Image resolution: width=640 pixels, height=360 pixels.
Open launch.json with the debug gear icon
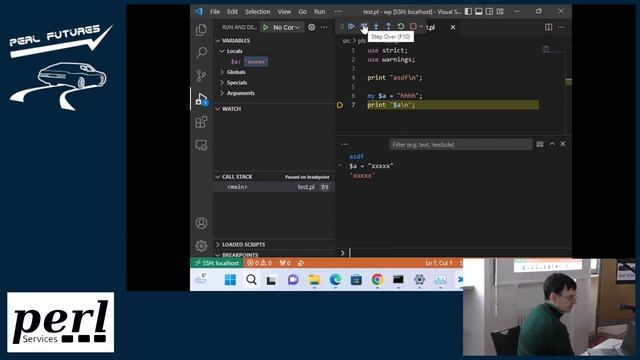coord(311,27)
